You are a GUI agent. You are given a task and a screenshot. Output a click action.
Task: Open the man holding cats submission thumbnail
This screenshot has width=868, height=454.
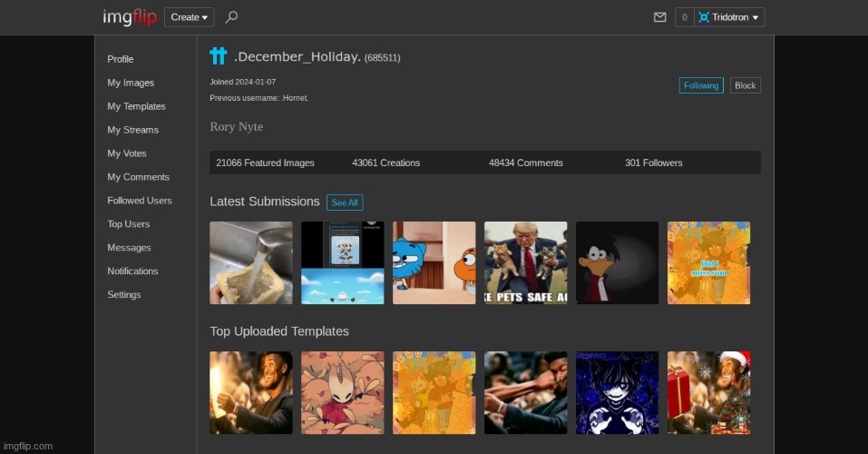pos(525,262)
